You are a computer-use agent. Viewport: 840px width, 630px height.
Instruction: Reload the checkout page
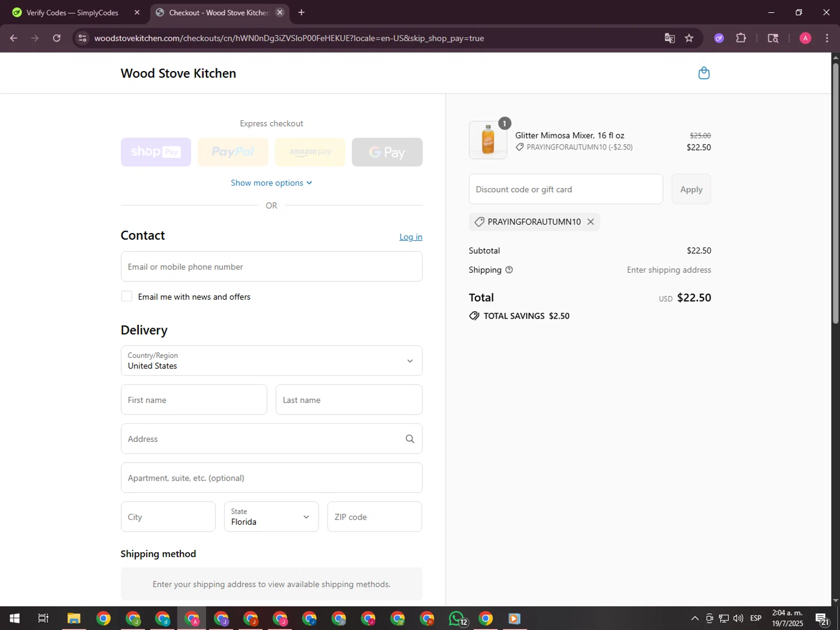[x=57, y=38]
